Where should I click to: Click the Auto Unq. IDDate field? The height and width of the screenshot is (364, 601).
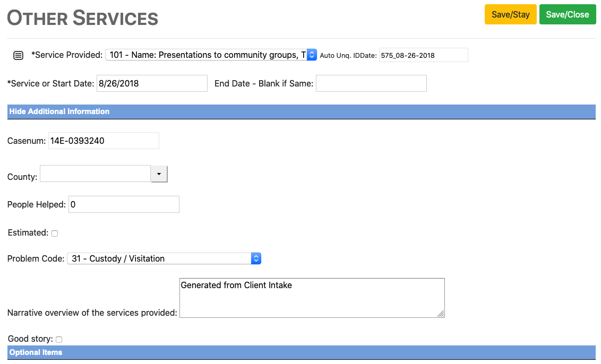(423, 55)
